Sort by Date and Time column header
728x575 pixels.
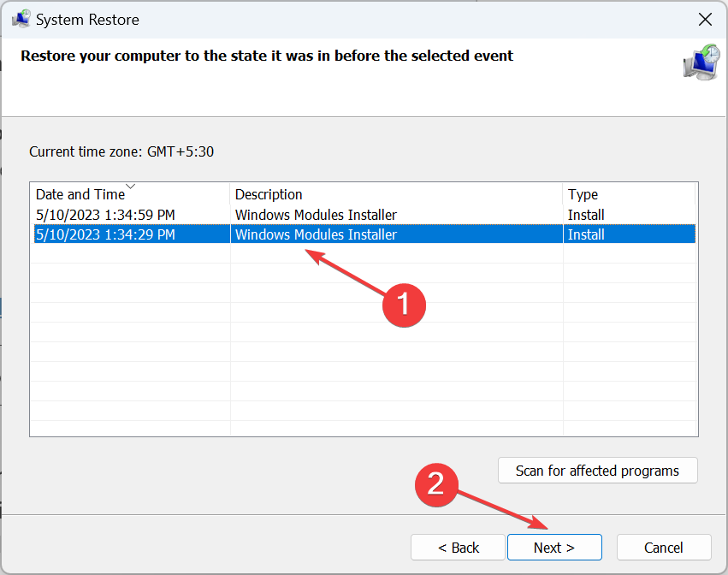click(x=130, y=194)
